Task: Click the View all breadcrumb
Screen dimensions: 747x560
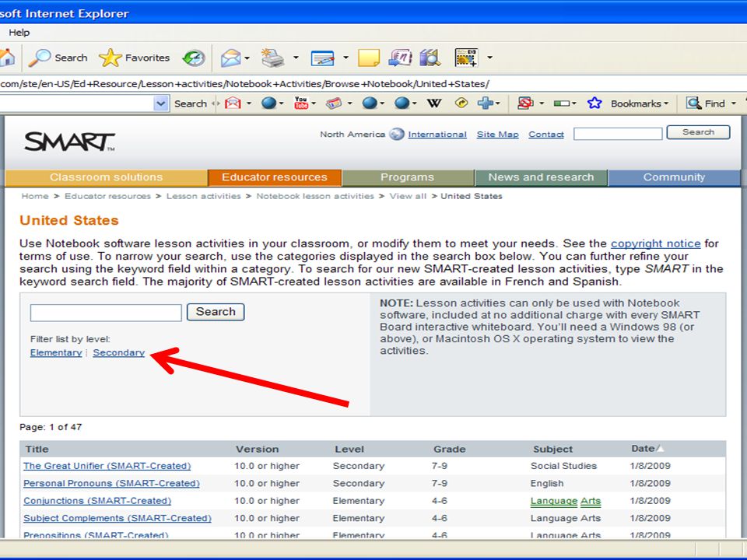Action: 408,196
